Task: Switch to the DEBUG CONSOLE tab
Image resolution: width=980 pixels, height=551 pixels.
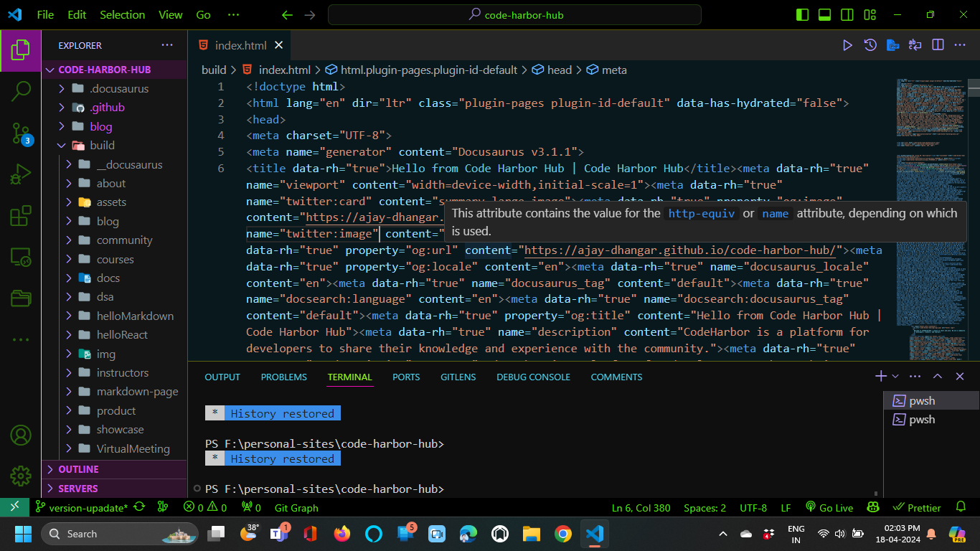Action: click(533, 377)
